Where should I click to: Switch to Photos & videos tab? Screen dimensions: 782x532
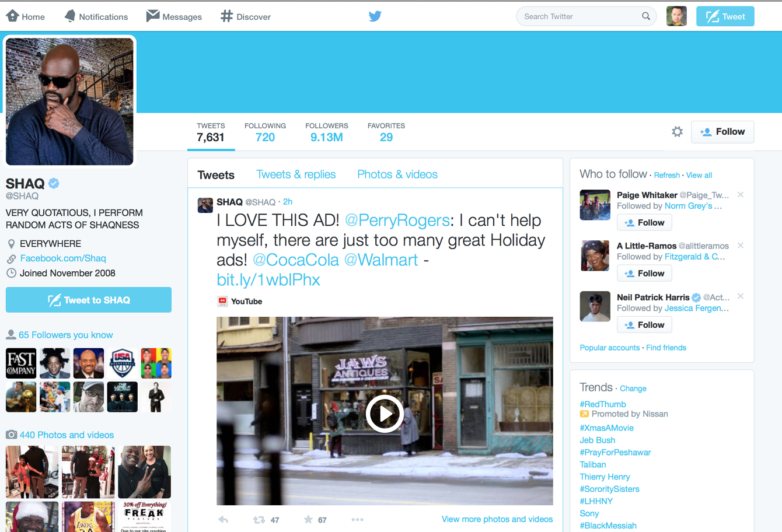click(397, 174)
